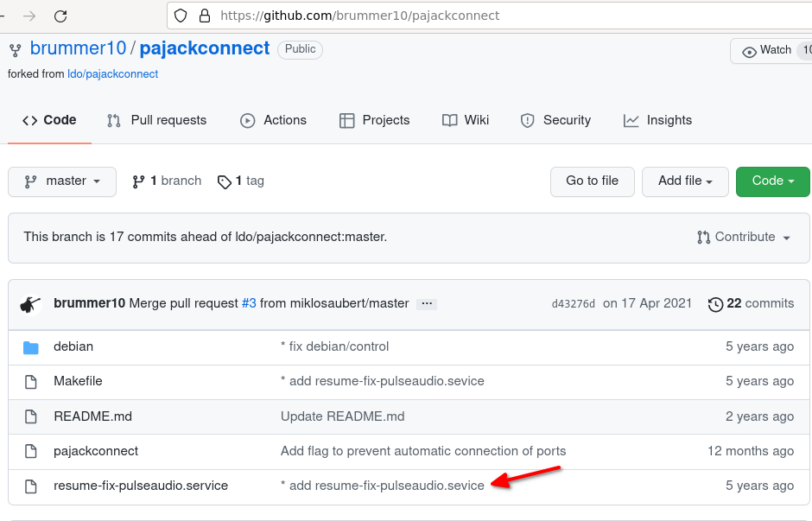
Task: Click the fork icon beside brummer10
Action: click(15, 50)
